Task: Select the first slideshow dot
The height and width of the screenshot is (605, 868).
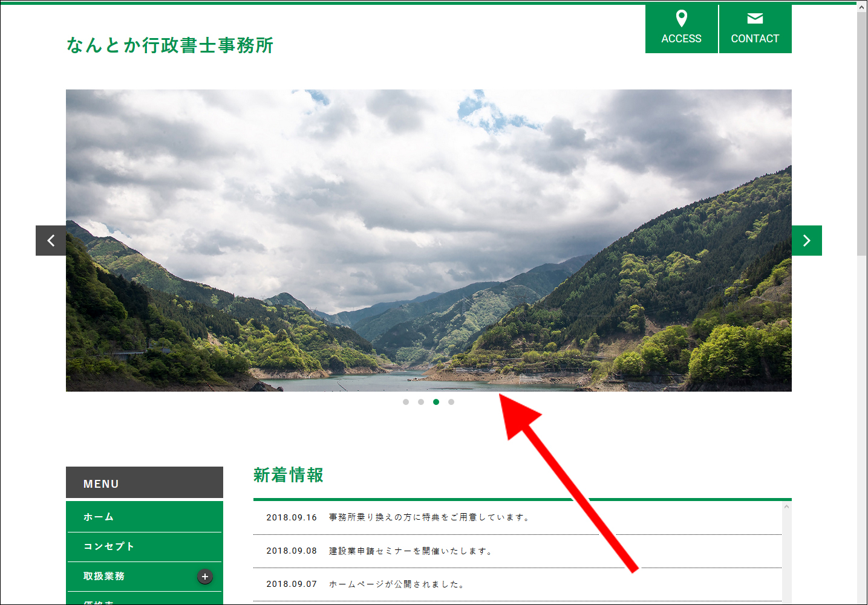Action: [406, 402]
